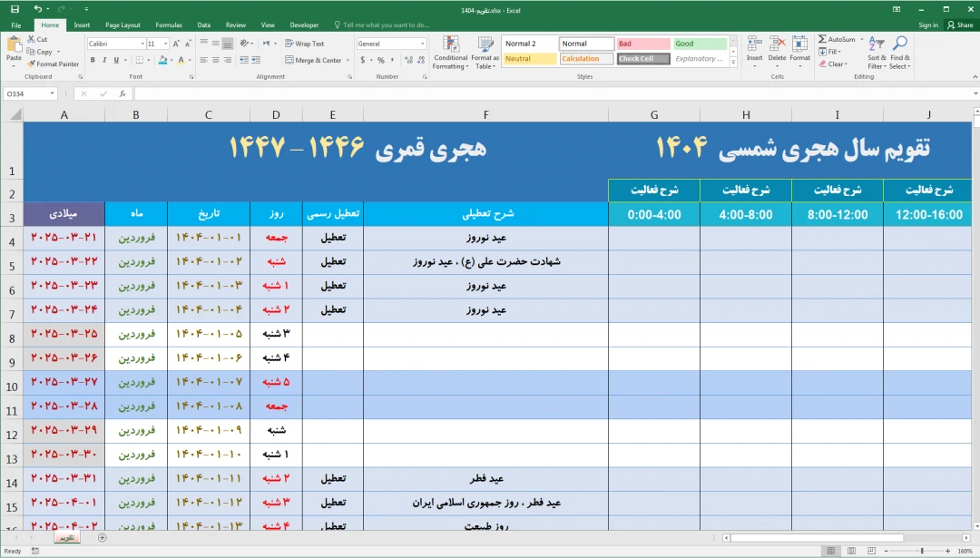Open Clear dropdown in Editing group
This screenshot has height=558, width=980.
coord(832,64)
